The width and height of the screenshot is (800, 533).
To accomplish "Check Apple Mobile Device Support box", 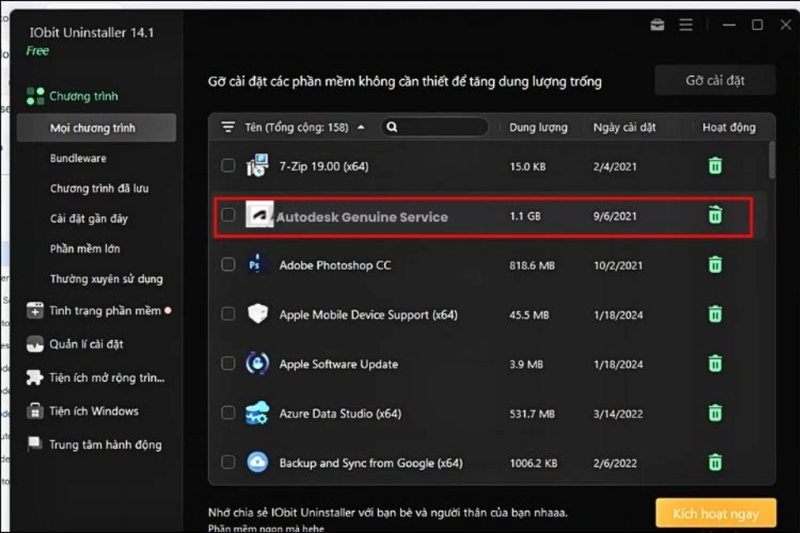I will click(228, 314).
